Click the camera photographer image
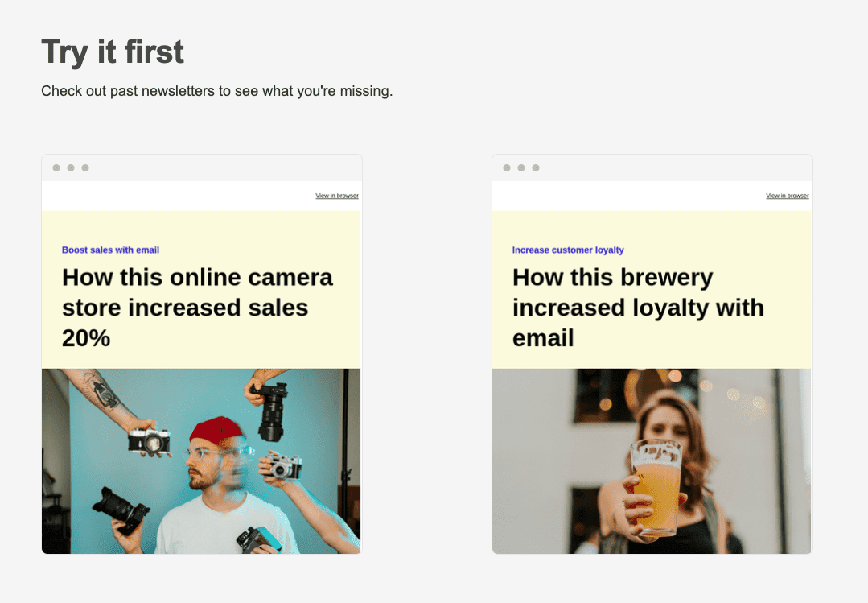868x603 pixels. point(201,461)
